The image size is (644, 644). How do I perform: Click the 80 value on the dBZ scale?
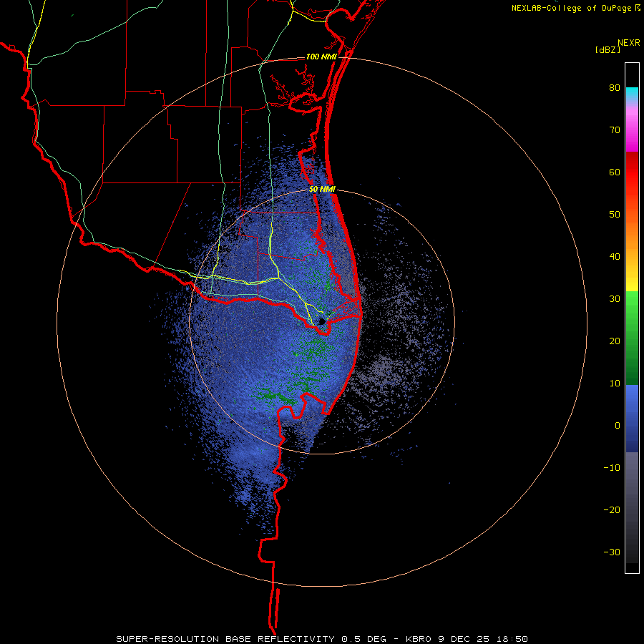615,88
